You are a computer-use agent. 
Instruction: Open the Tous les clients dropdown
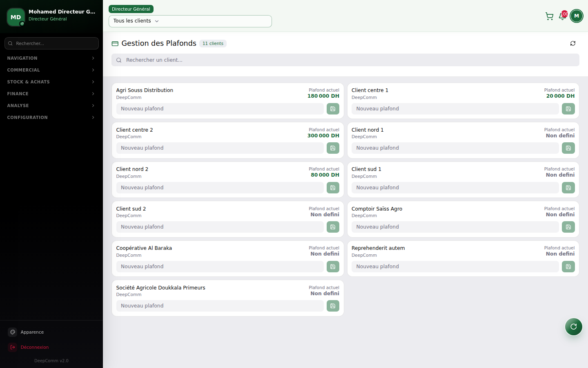point(190,21)
